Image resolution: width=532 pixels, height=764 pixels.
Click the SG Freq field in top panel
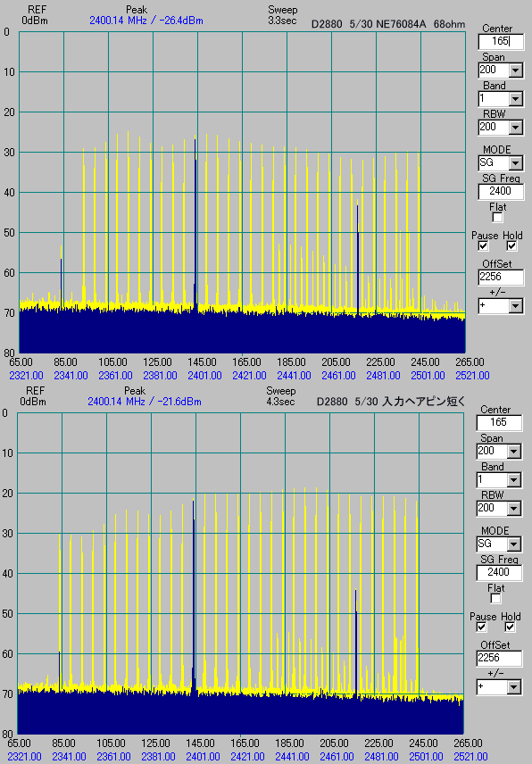tap(501, 191)
